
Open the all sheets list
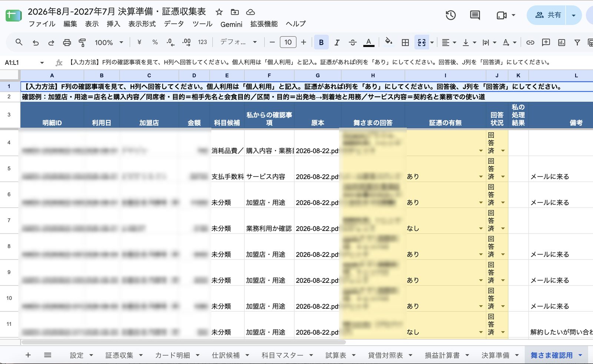coord(47,355)
